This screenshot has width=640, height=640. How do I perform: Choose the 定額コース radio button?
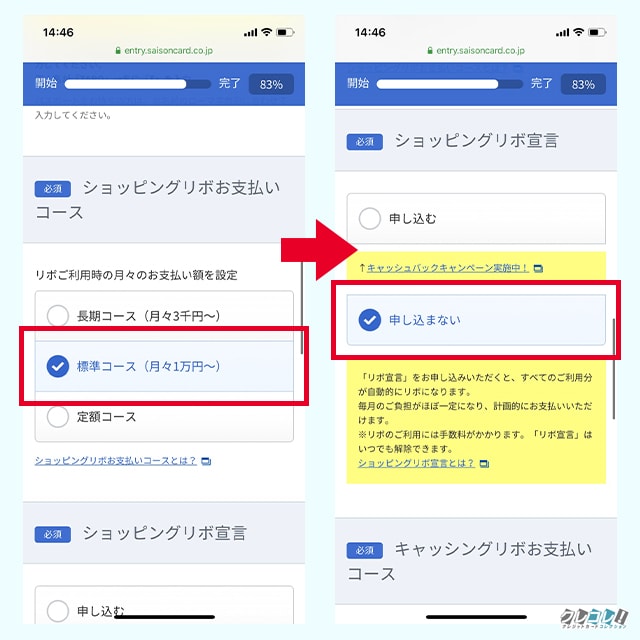click(x=164, y=416)
